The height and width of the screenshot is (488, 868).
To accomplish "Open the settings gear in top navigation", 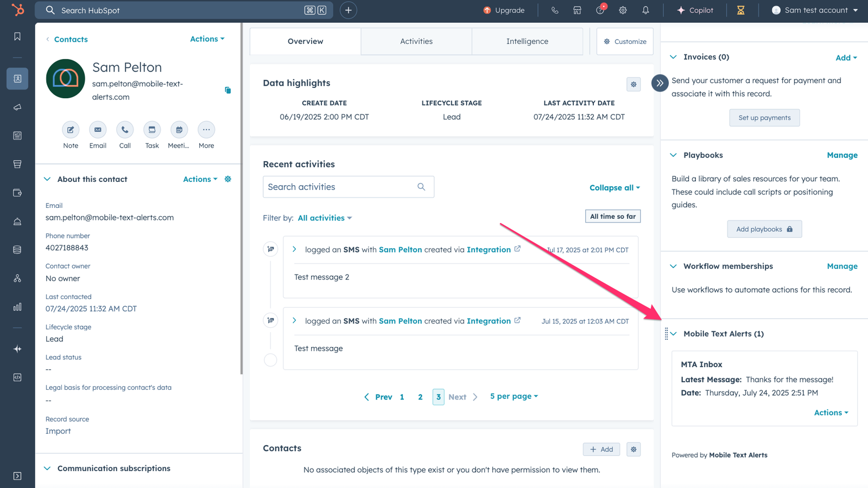I will [x=623, y=10].
